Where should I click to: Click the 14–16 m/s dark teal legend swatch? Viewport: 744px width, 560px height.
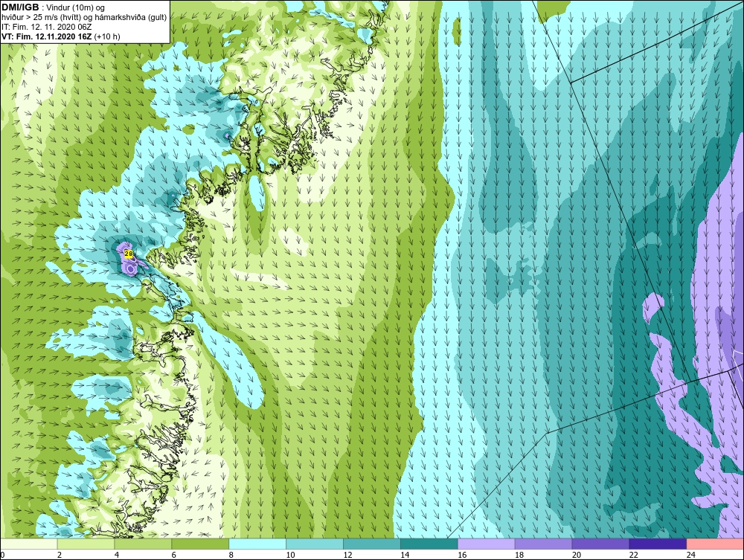pos(429,544)
